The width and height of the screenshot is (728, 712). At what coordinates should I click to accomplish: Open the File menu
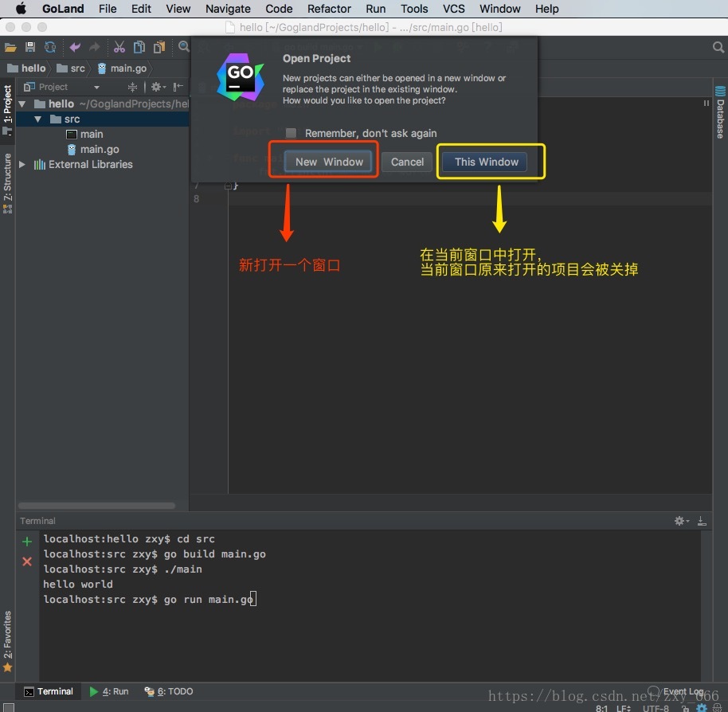click(108, 9)
